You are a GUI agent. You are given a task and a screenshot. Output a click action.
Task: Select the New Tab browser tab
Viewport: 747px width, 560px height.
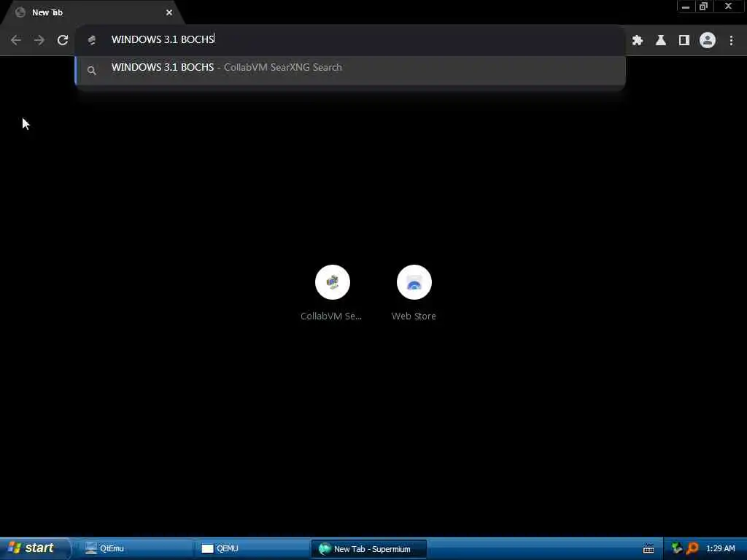[93, 12]
